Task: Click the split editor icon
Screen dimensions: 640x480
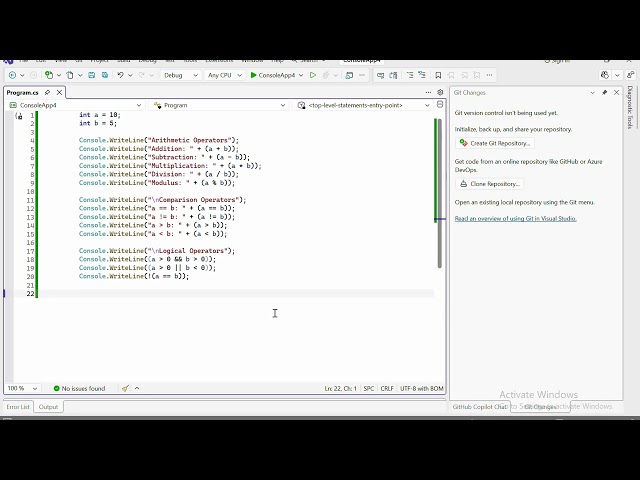Action: click(x=440, y=104)
